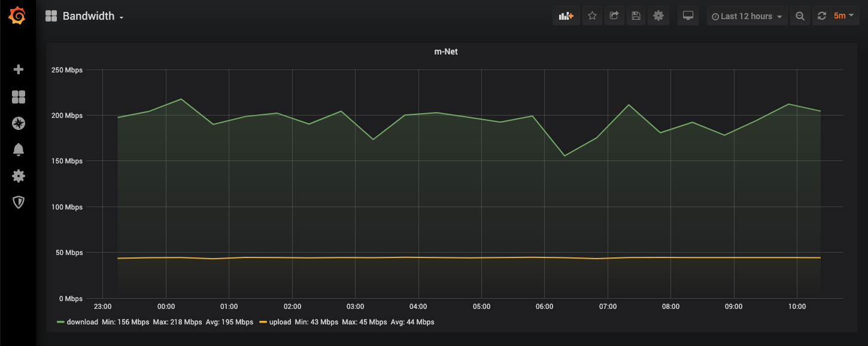Click the 03:00 x-axis time label

pos(355,306)
